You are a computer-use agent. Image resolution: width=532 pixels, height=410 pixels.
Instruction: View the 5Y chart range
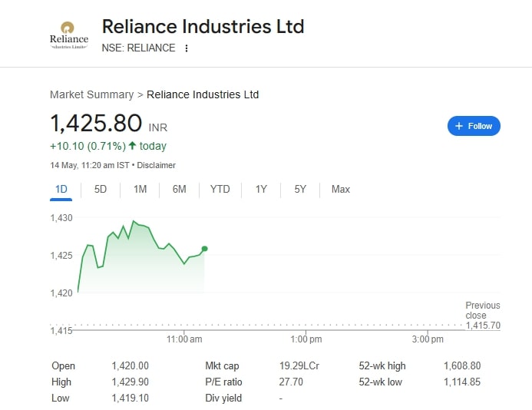pyautogui.click(x=300, y=189)
